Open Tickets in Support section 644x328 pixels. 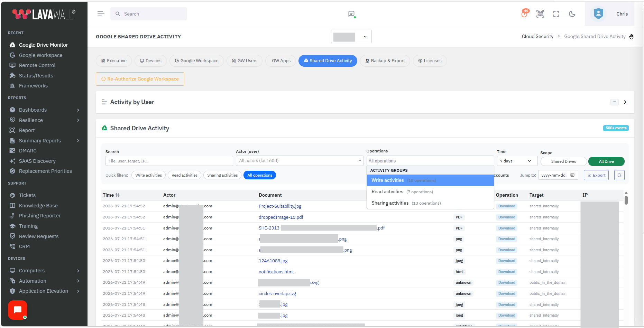[x=27, y=195]
